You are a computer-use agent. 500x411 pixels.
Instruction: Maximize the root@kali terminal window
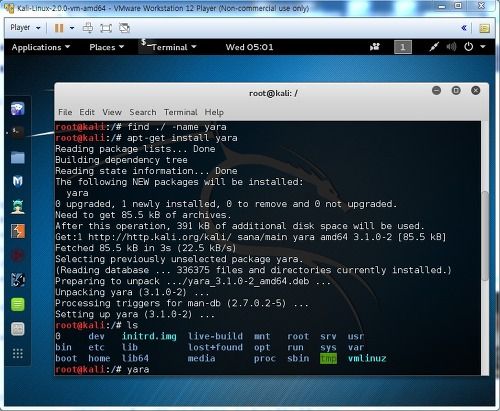456,90
